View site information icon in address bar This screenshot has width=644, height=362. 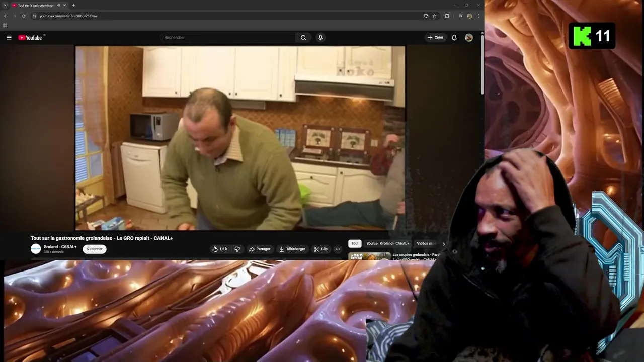pos(34,16)
